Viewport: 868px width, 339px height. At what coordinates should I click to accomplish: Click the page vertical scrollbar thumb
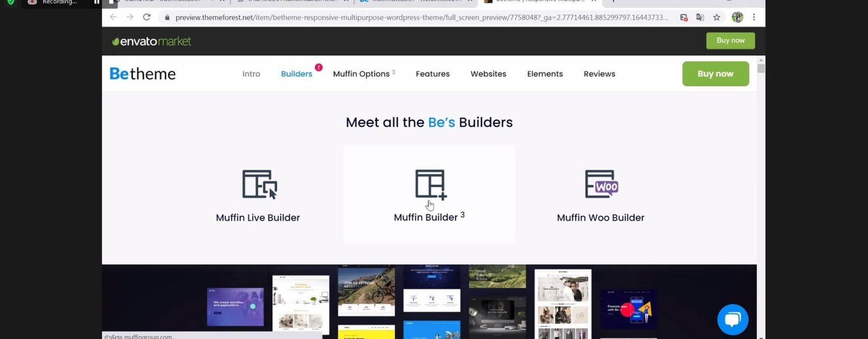point(761,69)
